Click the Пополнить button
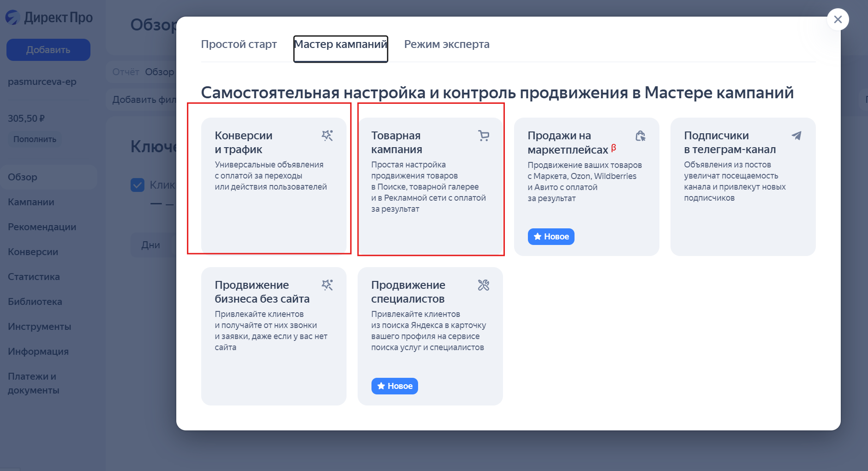Image resolution: width=868 pixels, height=471 pixels. click(x=35, y=139)
